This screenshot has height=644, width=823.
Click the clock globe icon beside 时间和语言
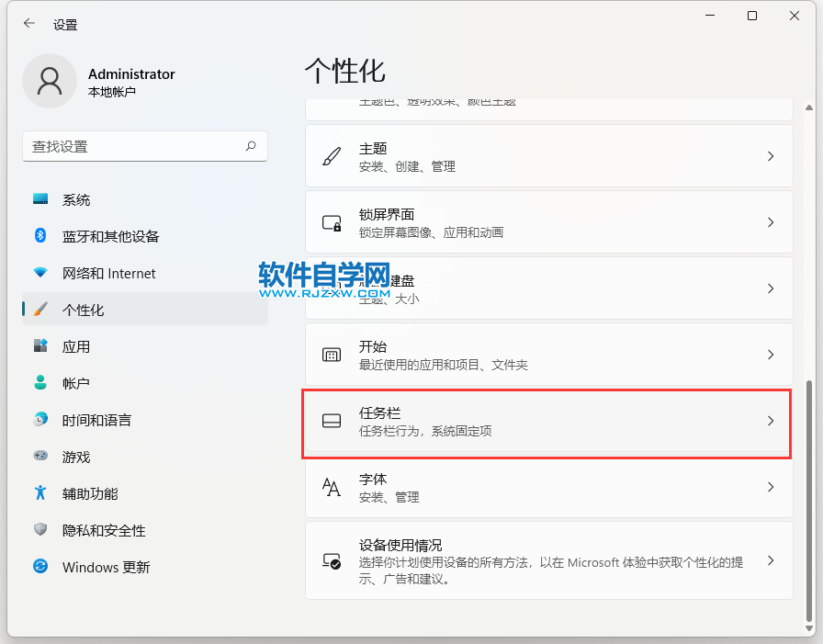point(40,419)
